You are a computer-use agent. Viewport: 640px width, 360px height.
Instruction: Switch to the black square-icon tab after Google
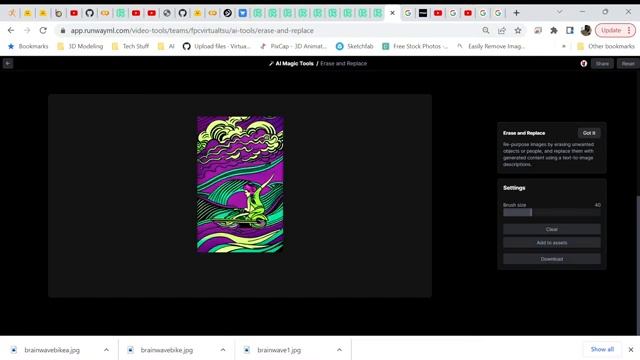click(423, 13)
